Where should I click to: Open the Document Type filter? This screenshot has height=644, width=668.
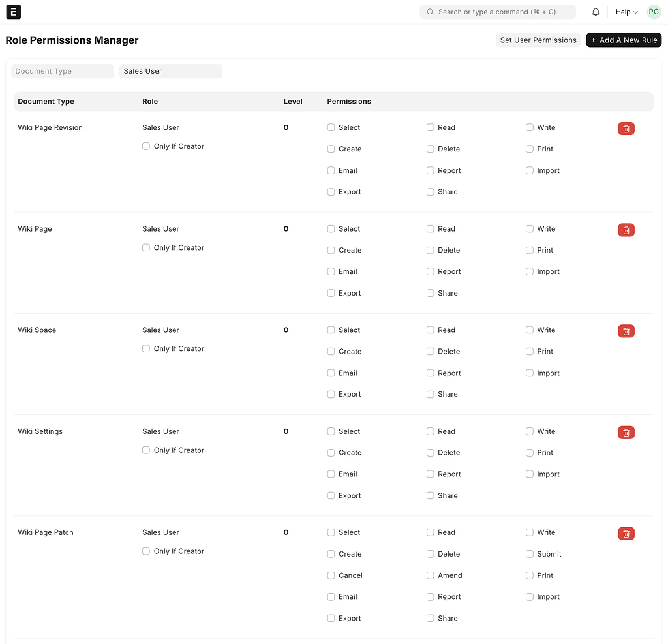coord(61,70)
